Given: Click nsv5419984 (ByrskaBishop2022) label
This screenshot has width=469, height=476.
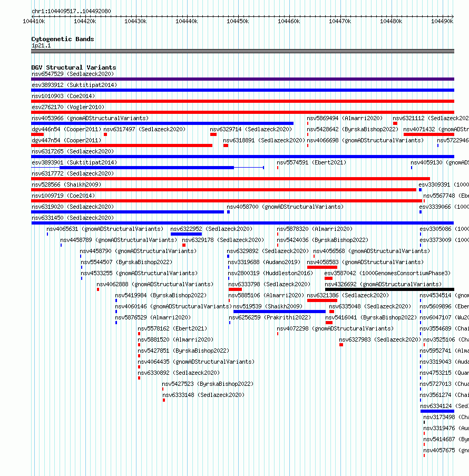Looking at the screenshot, I should pyautogui.click(x=161, y=295).
